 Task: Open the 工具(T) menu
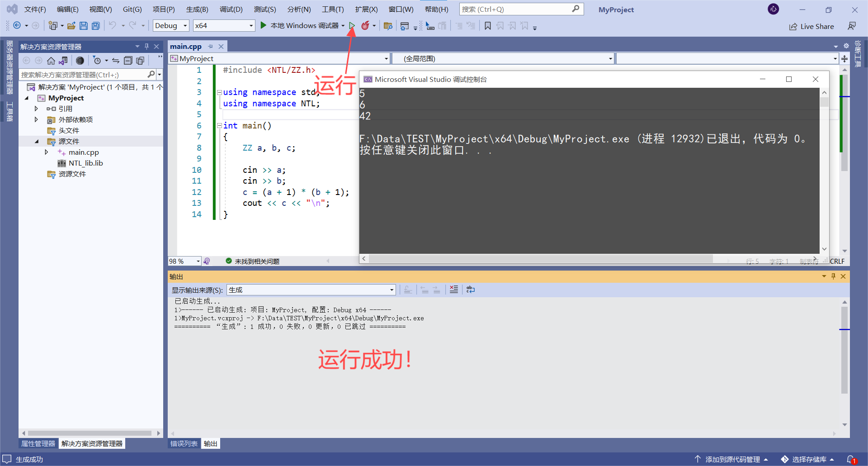point(333,9)
